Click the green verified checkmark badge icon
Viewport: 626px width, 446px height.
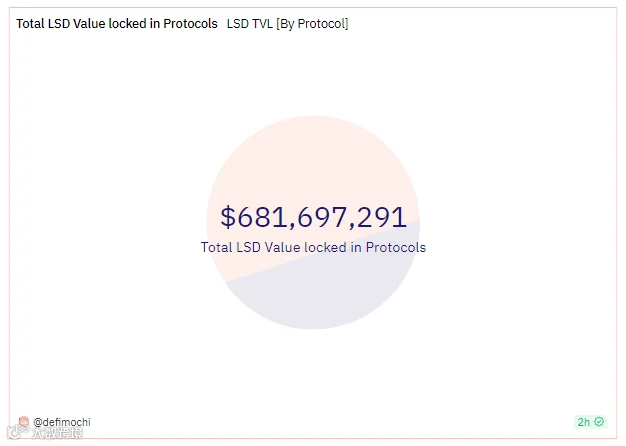click(x=599, y=422)
